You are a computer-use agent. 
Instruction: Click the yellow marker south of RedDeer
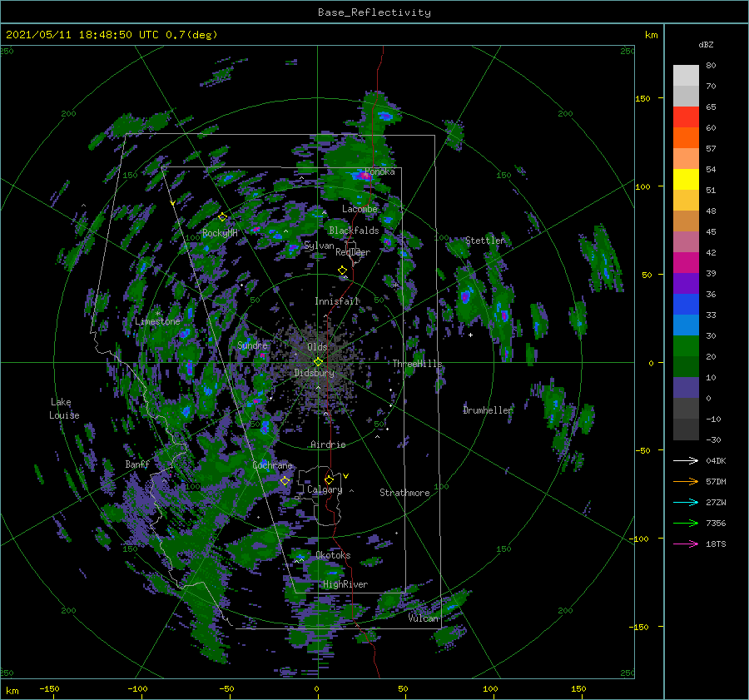click(x=342, y=271)
